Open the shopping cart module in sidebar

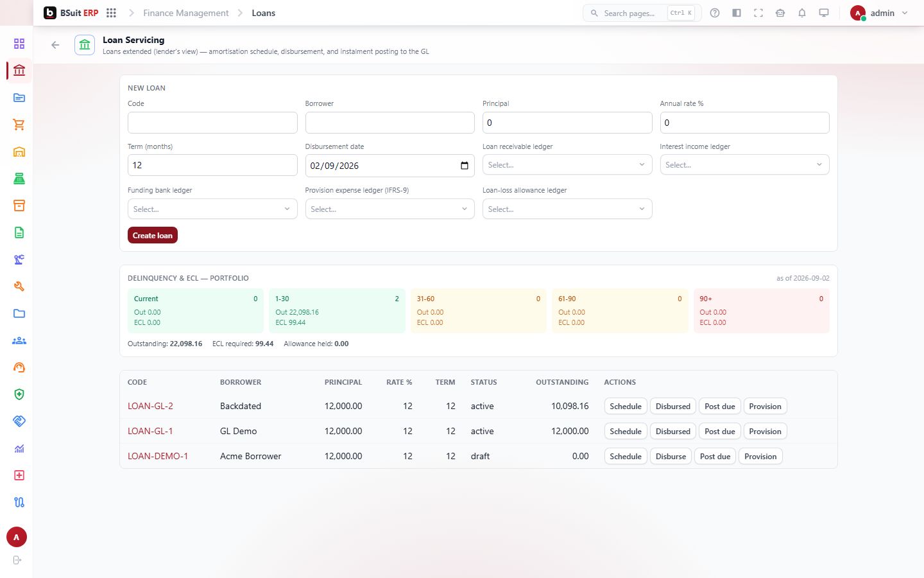coord(19,125)
